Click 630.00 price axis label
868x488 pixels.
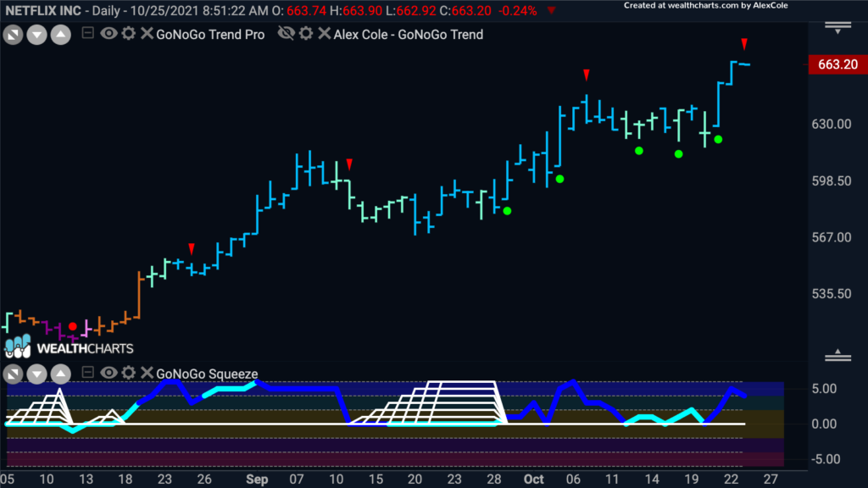[832, 124]
